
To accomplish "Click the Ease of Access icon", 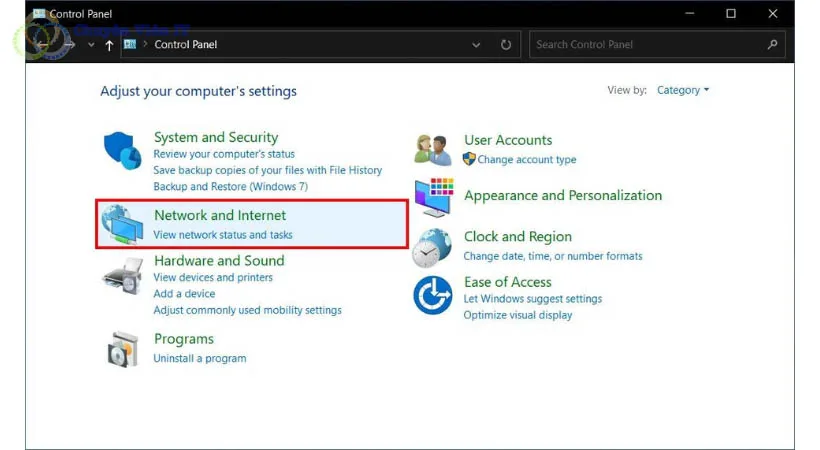I will tap(432, 296).
